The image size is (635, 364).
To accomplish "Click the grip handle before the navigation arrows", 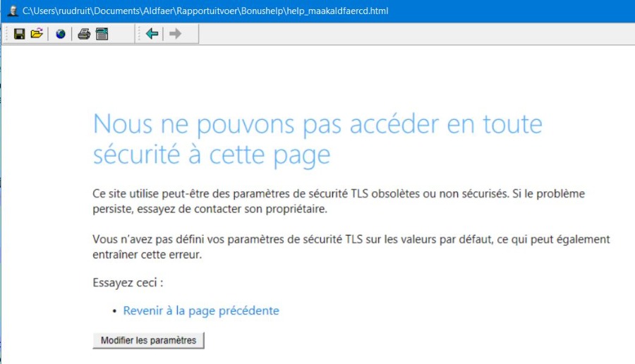I will point(138,34).
